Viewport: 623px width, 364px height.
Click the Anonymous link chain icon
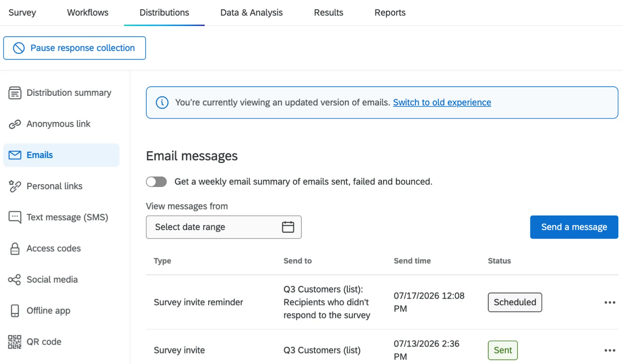(x=15, y=124)
